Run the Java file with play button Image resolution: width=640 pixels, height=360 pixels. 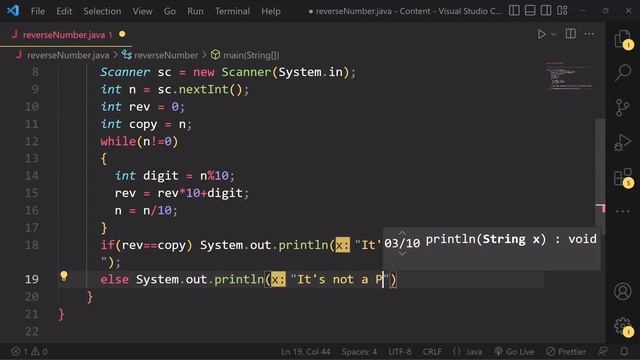pyautogui.click(x=541, y=34)
